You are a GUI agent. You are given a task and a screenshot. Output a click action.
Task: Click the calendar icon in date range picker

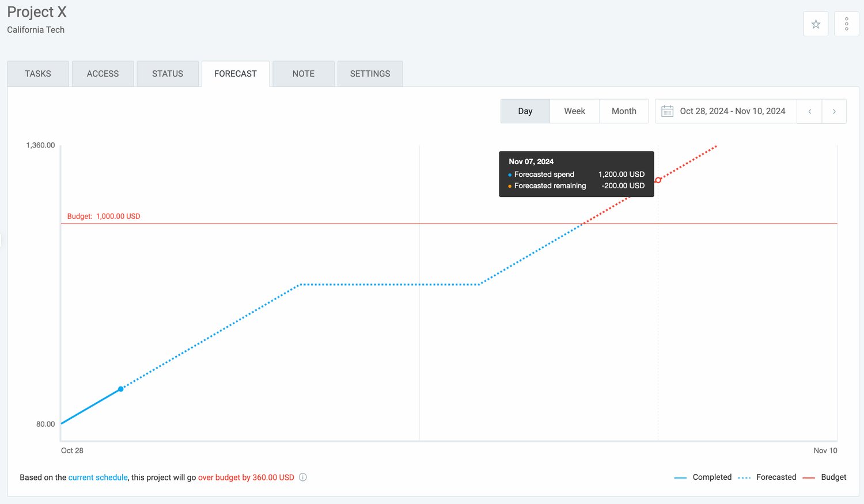point(667,111)
